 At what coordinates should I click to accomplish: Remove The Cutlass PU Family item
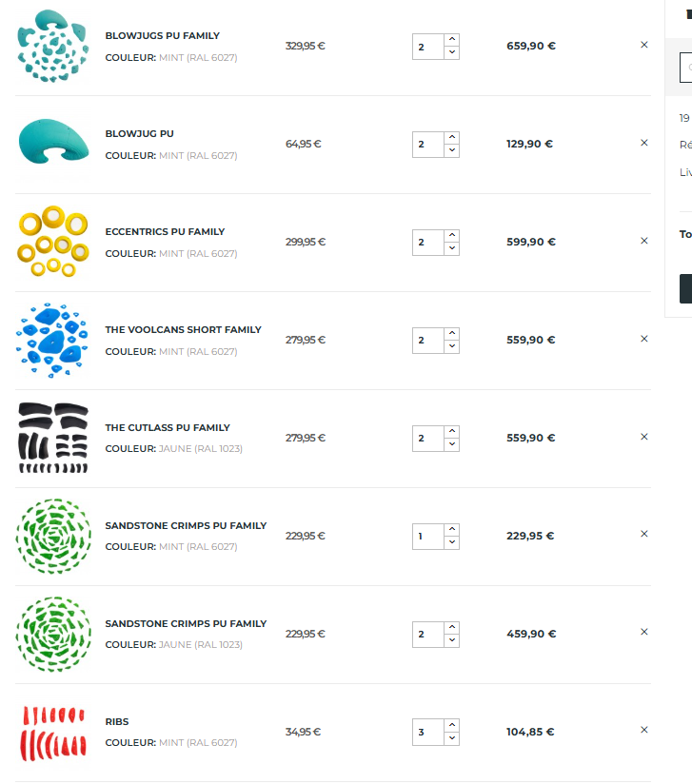pyautogui.click(x=643, y=437)
